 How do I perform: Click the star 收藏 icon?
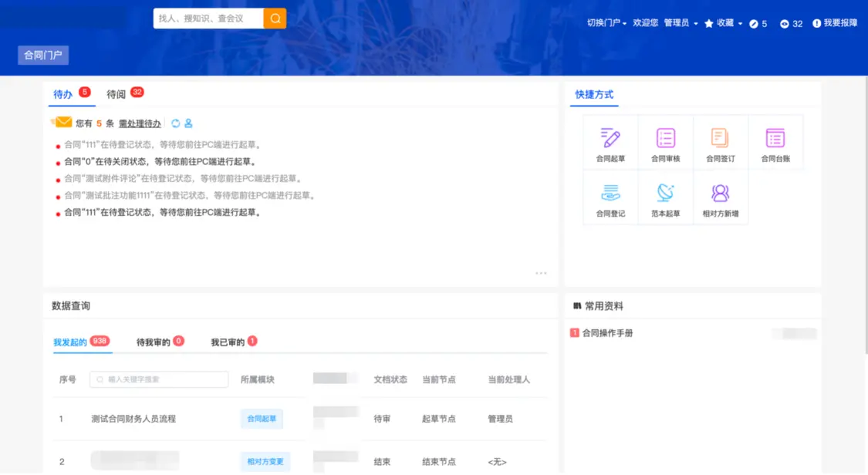pos(708,23)
